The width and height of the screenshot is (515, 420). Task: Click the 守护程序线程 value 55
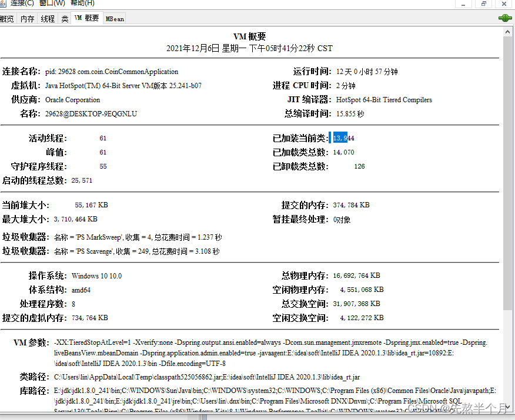(103, 166)
